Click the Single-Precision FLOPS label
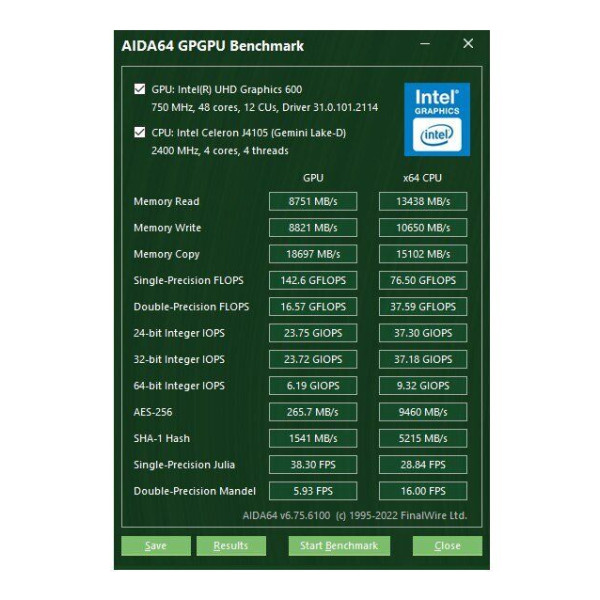Viewport: 600px width, 600px height. pyautogui.click(x=188, y=280)
